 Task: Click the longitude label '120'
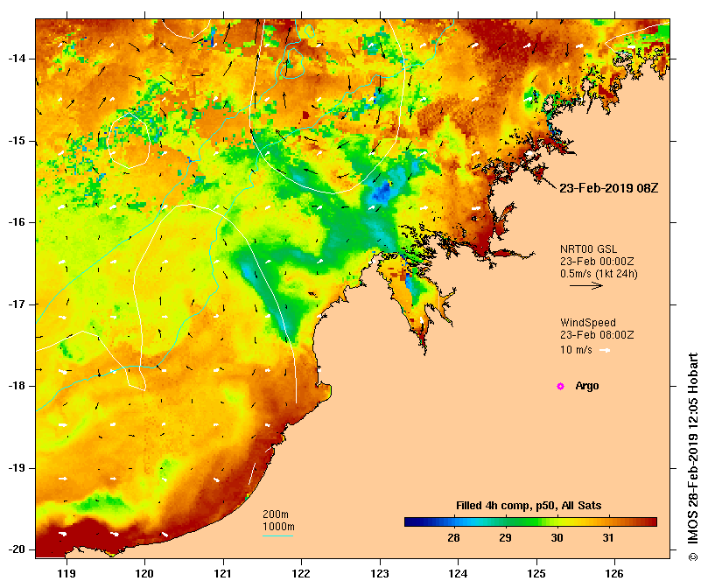145,574
